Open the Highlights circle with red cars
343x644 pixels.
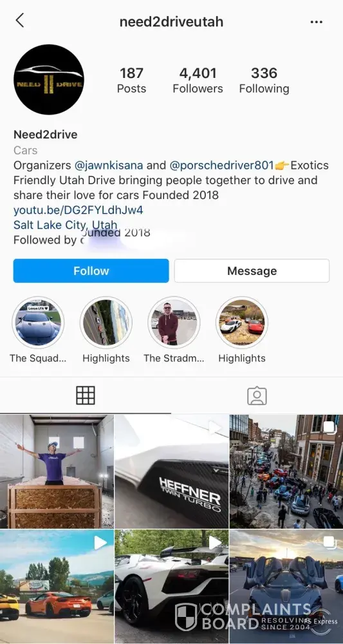tap(242, 323)
